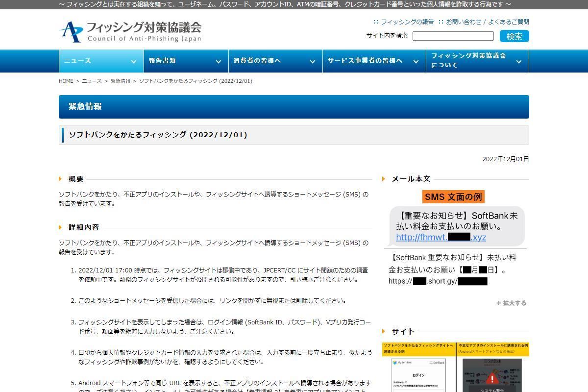Expand the chevron beside フィッシング対策協議会について
Viewport: 588px width, 392px height.
[x=519, y=61]
